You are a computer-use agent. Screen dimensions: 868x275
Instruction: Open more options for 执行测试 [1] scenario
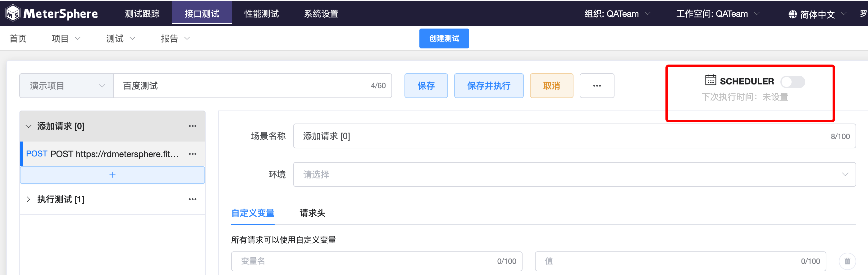click(x=192, y=199)
